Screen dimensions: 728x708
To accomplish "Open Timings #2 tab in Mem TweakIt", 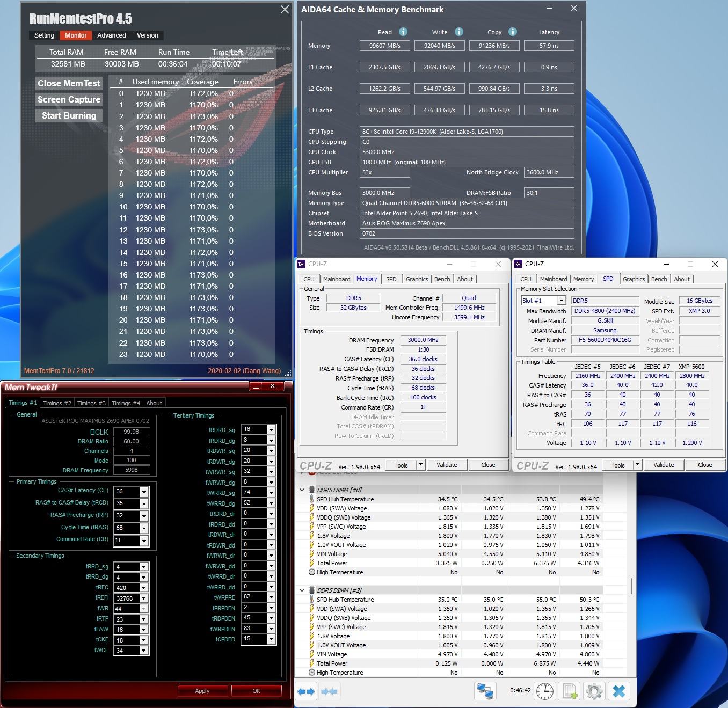I will point(57,403).
